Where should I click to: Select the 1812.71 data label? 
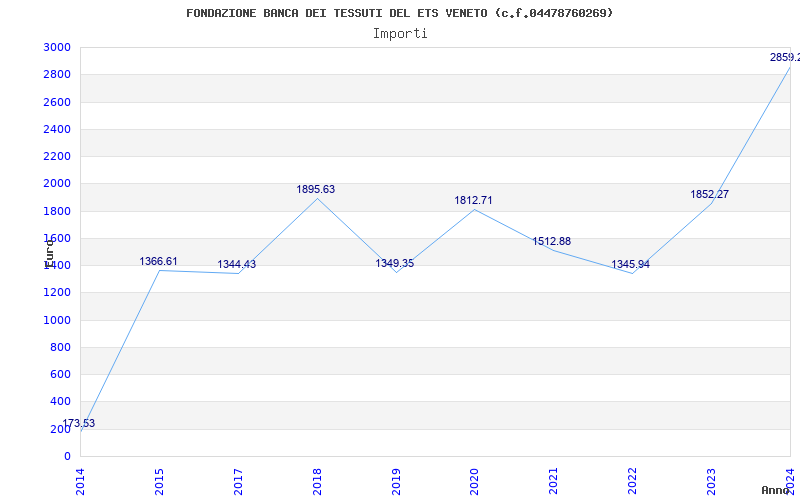473,201
